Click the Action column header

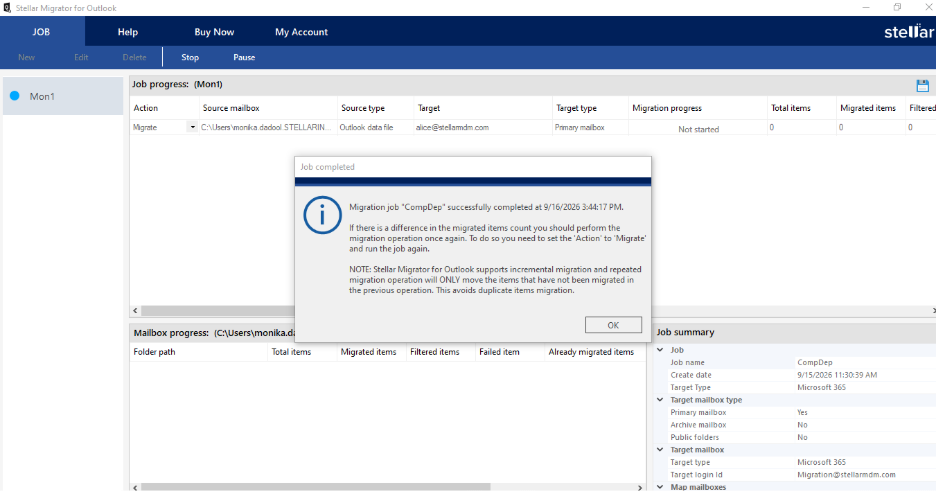(x=164, y=108)
